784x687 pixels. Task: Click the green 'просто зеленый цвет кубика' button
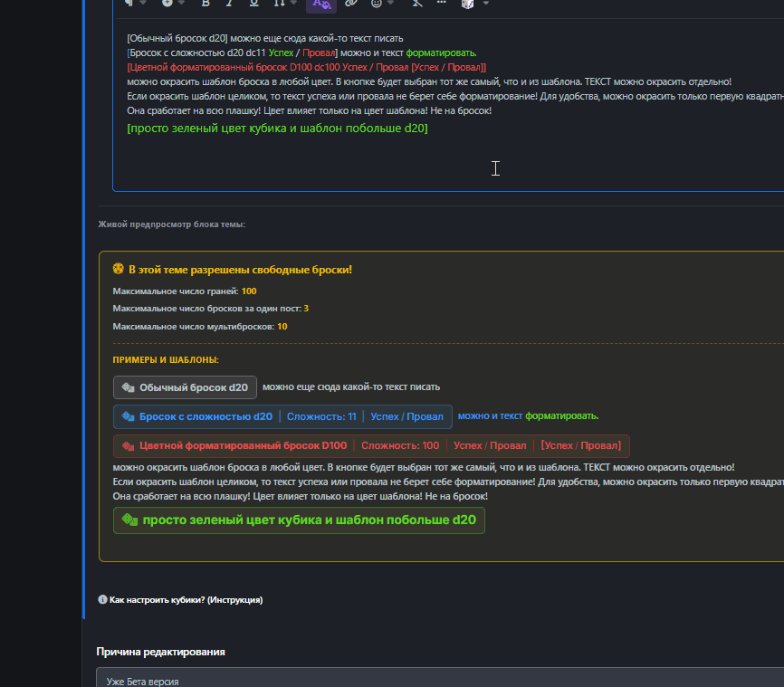299,520
